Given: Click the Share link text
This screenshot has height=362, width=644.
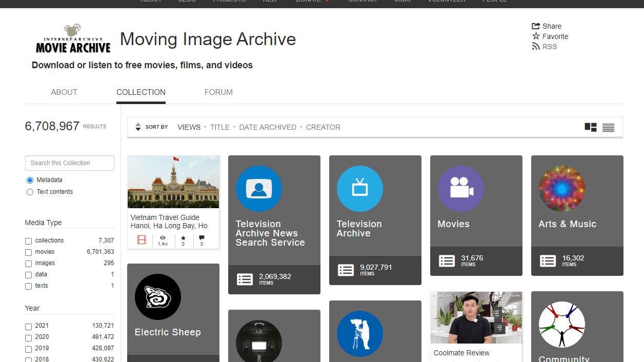Looking at the screenshot, I should coord(552,26).
